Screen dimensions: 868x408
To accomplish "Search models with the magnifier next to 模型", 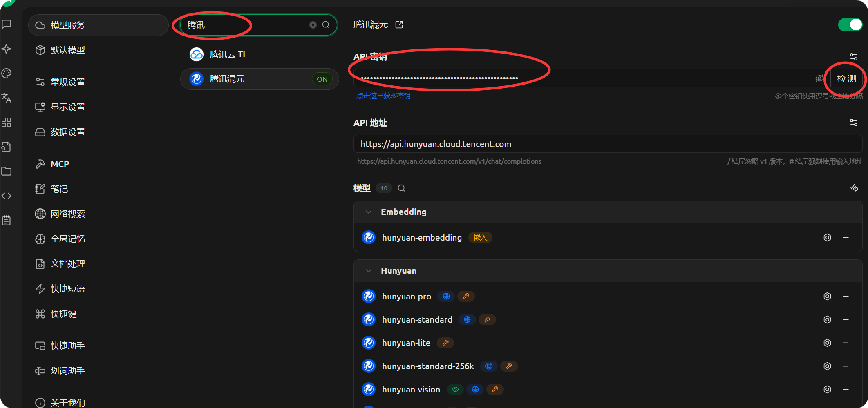I will pyautogui.click(x=402, y=188).
